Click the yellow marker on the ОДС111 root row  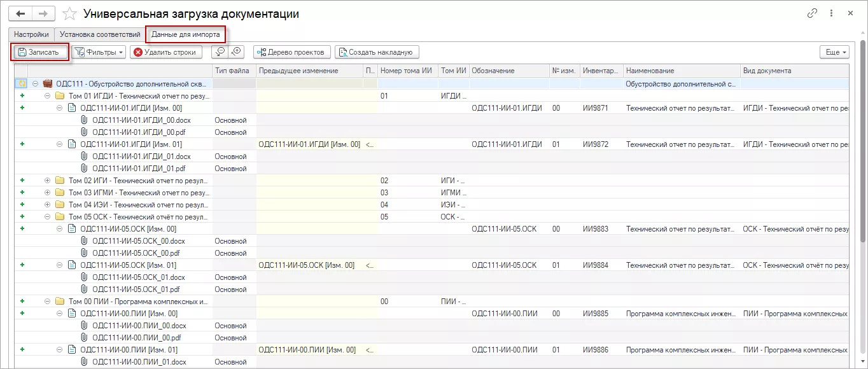coord(21,83)
